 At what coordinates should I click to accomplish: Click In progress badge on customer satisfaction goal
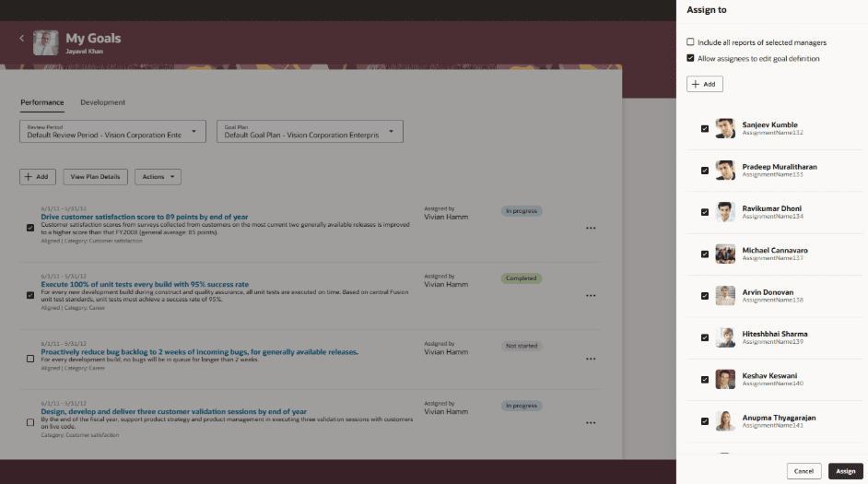522,211
